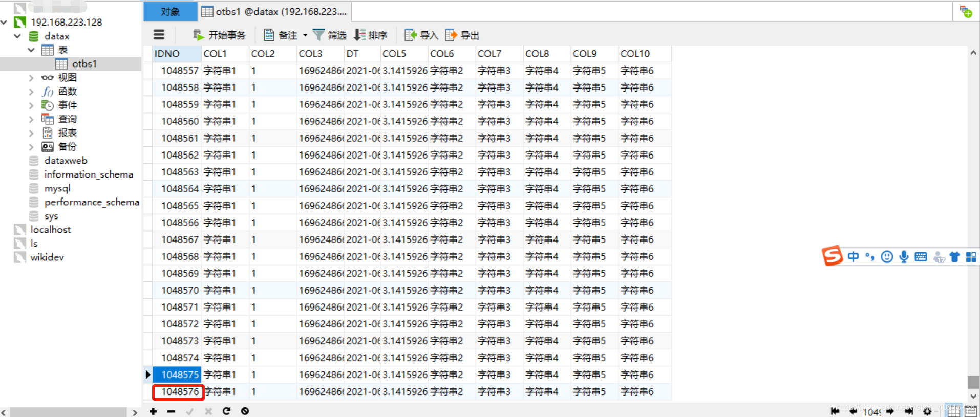The image size is (980, 417).
Task: Click the COL1 column header
Action: (225, 54)
